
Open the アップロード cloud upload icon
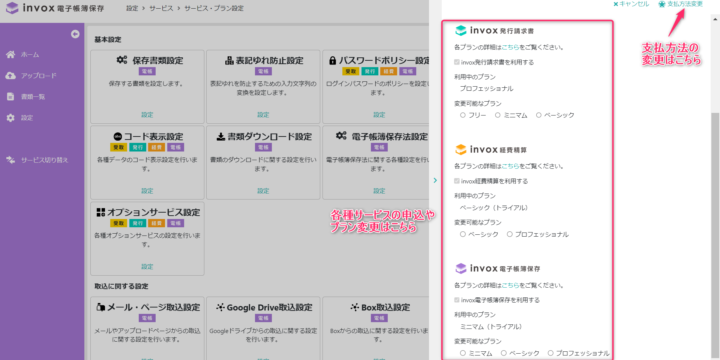[10, 76]
